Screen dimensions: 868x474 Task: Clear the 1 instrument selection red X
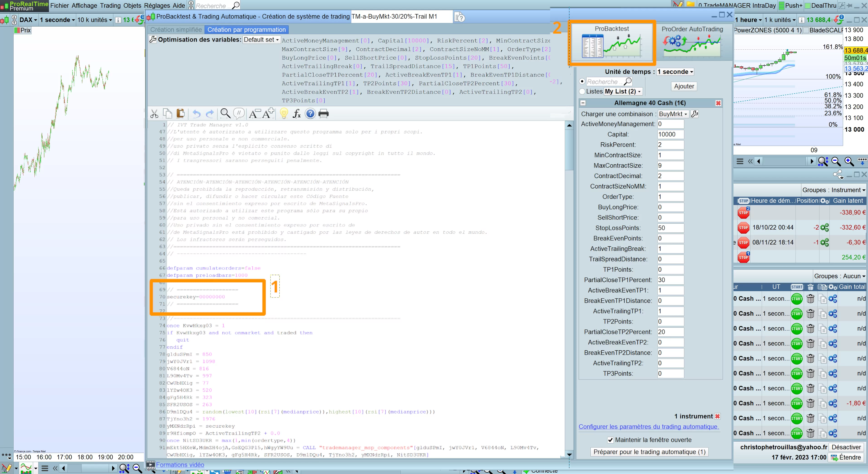(718, 416)
